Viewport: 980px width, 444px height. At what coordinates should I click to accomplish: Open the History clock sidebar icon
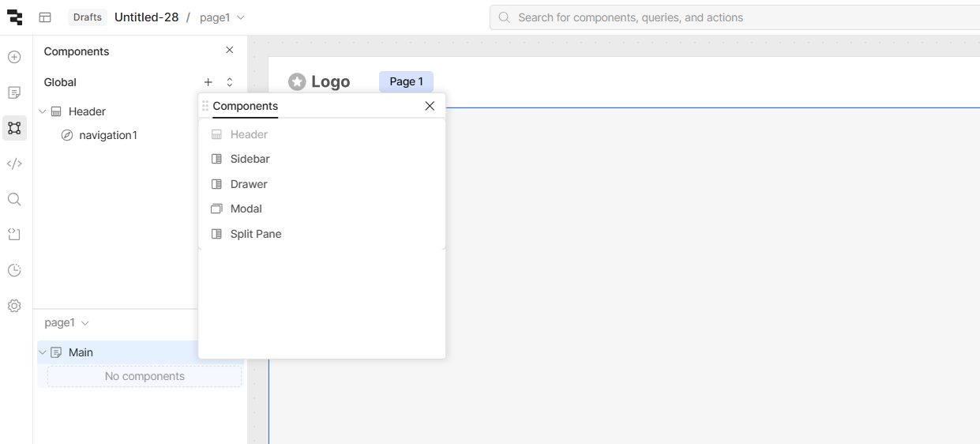pos(14,270)
